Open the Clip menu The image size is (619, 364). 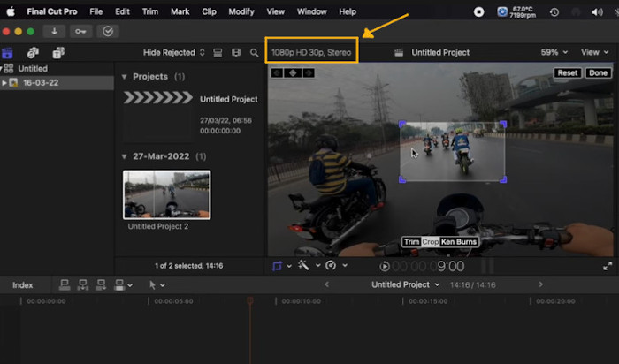coord(209,11)
